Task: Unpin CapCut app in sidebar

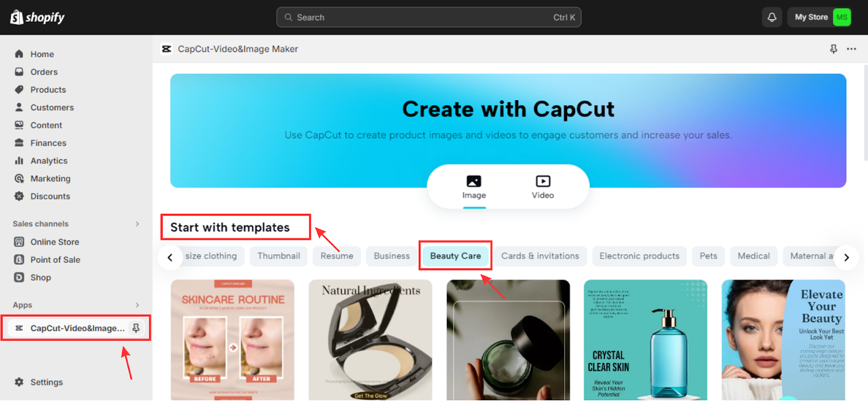Action: [136, 328]
